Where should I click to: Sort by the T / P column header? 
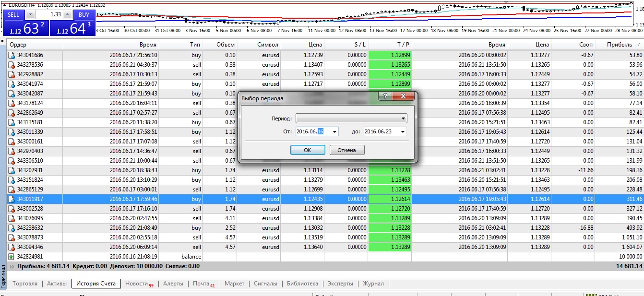390,45
